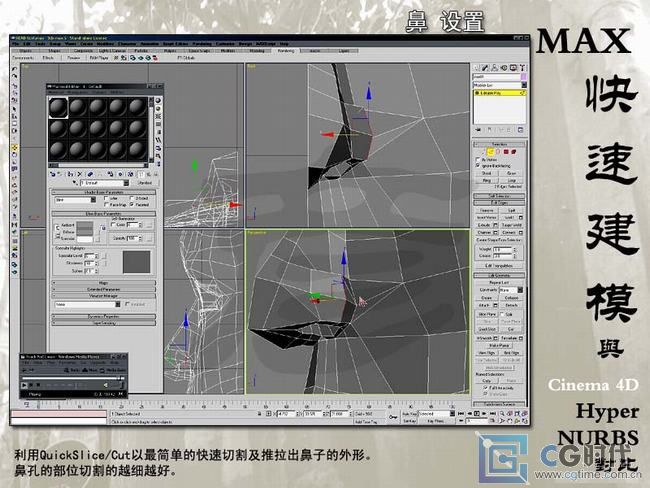Click Grow selection button
This screenshot has width=650, height=488.
point(512,173)
